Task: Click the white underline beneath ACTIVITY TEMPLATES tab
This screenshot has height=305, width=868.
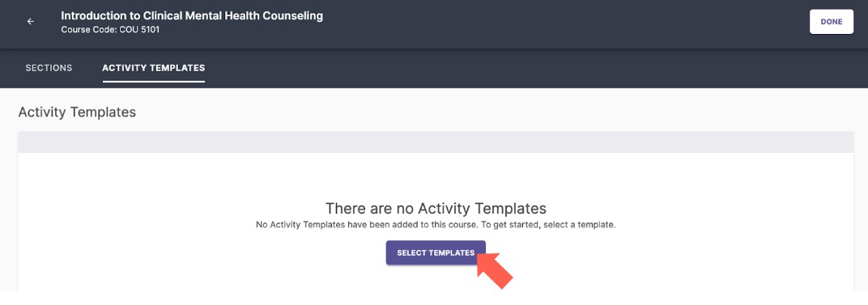Action: (x=153, y=82)
